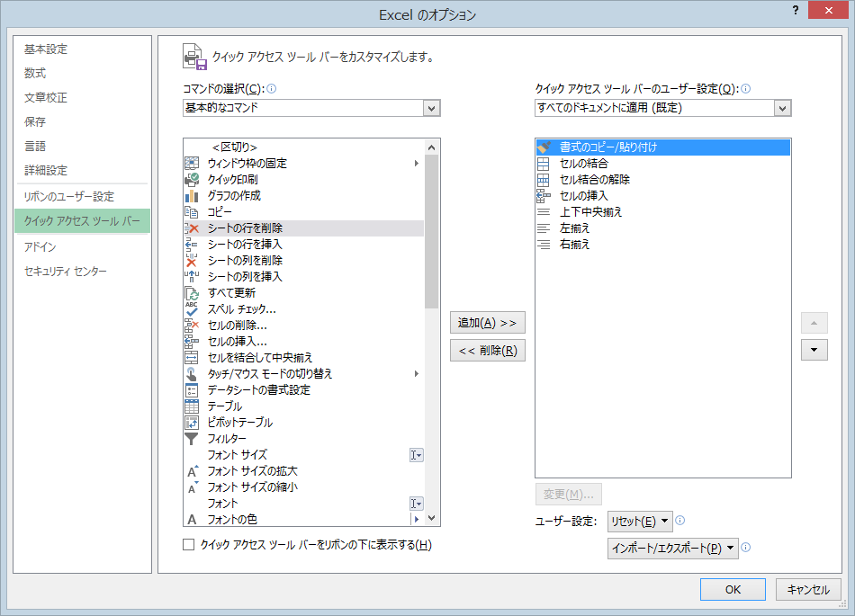Click the フォント サイズの拡大 icon
Image resolution: width=855 pixels, height=616 pixels.
(192, 470)
